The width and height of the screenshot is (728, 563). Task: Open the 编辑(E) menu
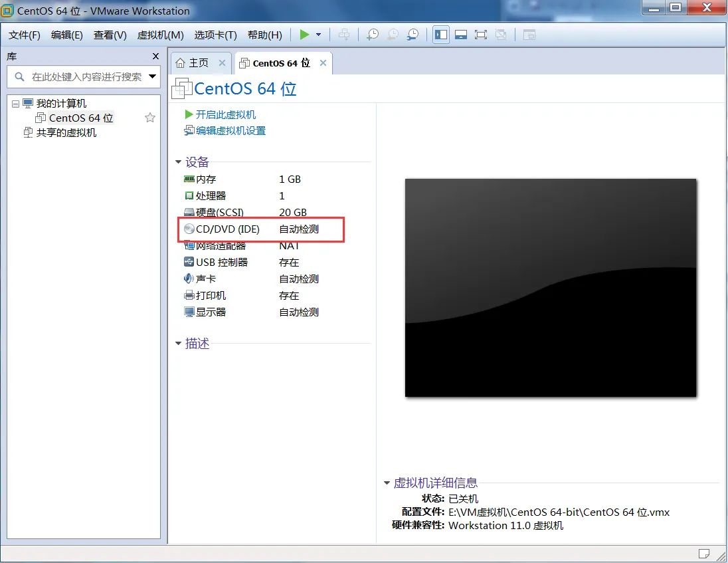[67, 35]
